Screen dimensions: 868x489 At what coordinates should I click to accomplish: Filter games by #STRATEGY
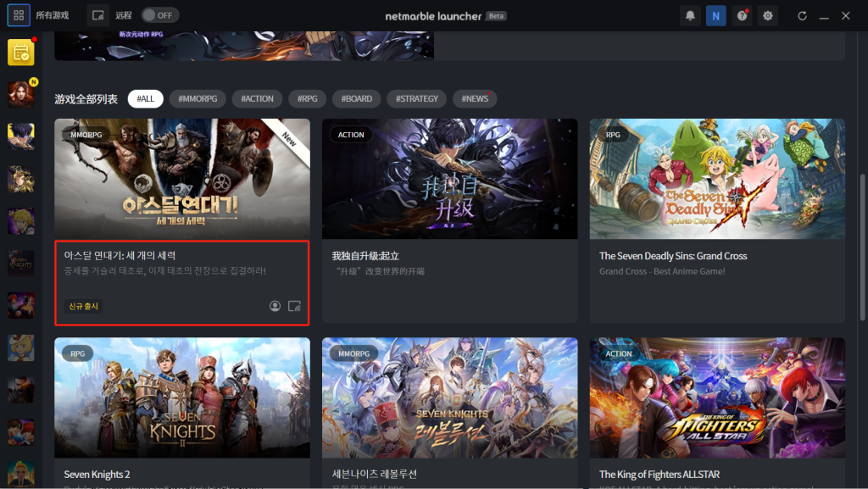point(417,98)
